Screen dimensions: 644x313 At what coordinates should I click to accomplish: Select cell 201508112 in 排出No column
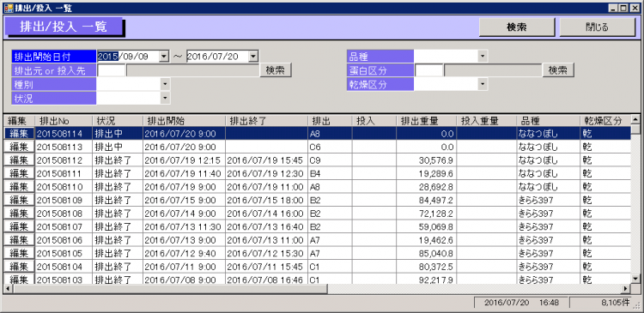tap(64, 160)
